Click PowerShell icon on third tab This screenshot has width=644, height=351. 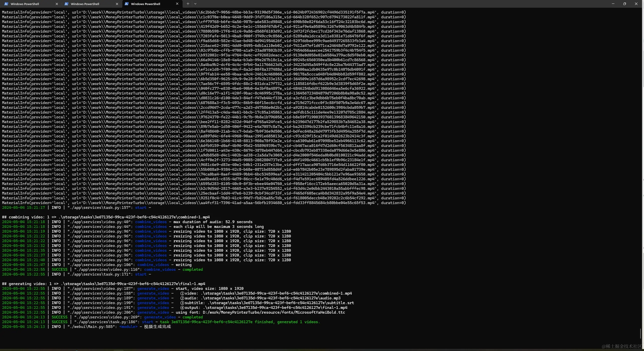point(127,4)
